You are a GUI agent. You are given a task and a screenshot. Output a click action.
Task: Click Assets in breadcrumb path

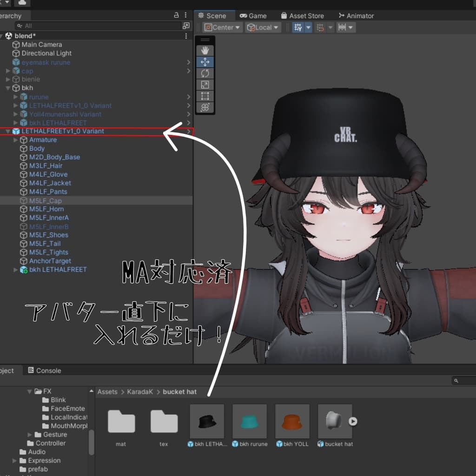tap(107, 391)
